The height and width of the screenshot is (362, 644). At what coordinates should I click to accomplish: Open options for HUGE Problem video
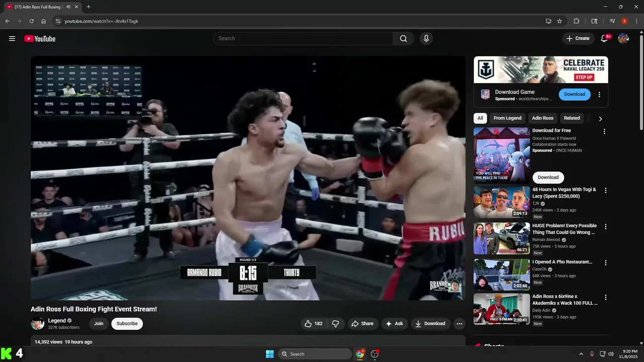pyautogui.click(x=605, y=227)
